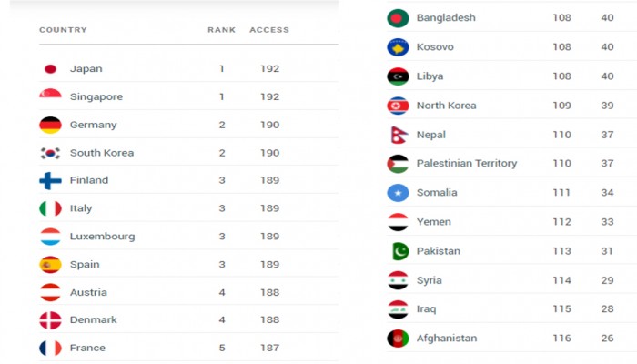Select the Pakistan flag icon

[399, 251]
